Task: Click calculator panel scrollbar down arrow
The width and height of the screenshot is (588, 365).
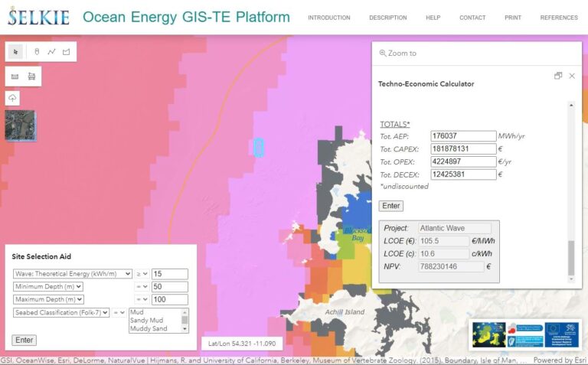Action: 571,279
